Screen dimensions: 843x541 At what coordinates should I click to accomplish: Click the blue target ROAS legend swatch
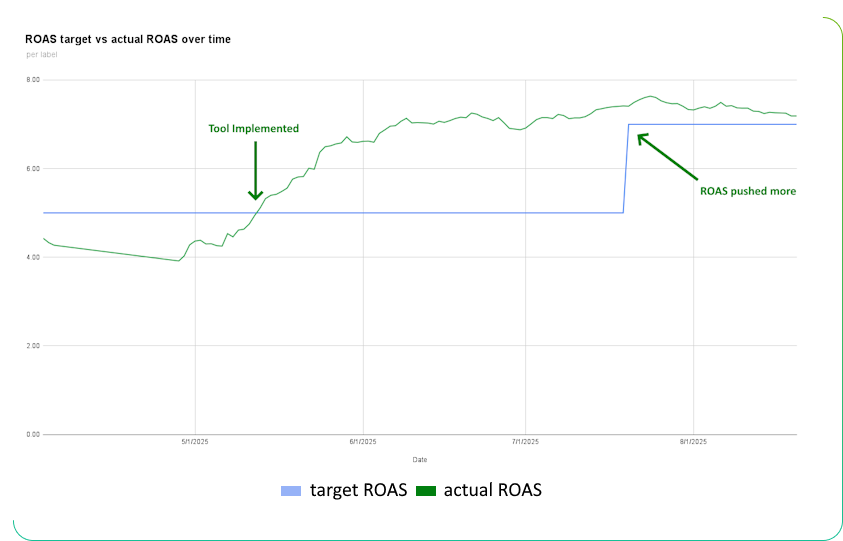click(x=291, y=491)
